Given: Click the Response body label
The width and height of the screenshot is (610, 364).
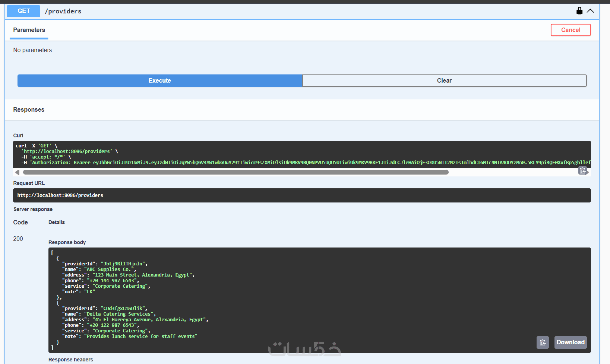Looking at the screenshot, I should point(67,242).
